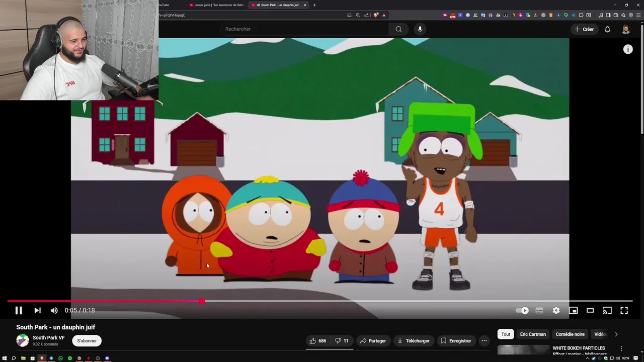Image resolution: width=644 pixels, height=362 pixels.
Task: Open the account avatar menu
Action: [x=626, y=29]
